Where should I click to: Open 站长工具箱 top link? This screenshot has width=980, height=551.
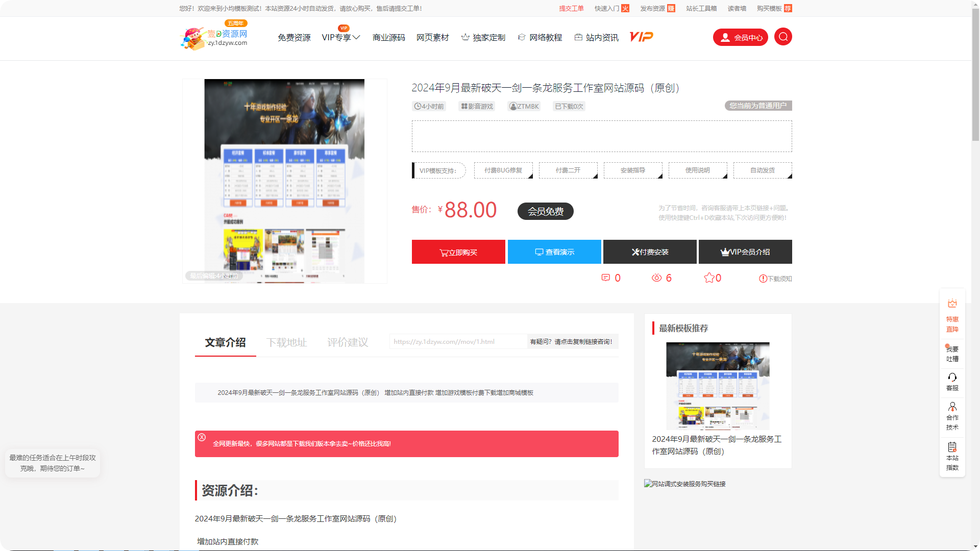[701, 8]
